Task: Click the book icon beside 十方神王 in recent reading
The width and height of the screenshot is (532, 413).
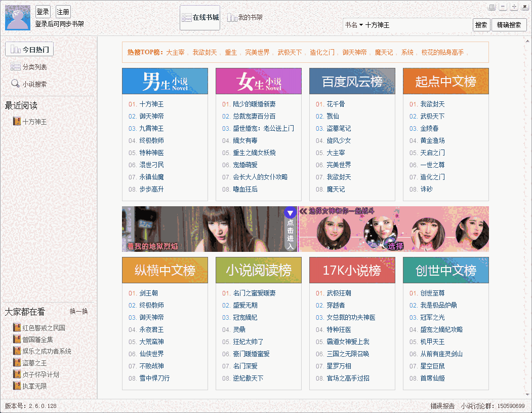Action: point(17,122)
